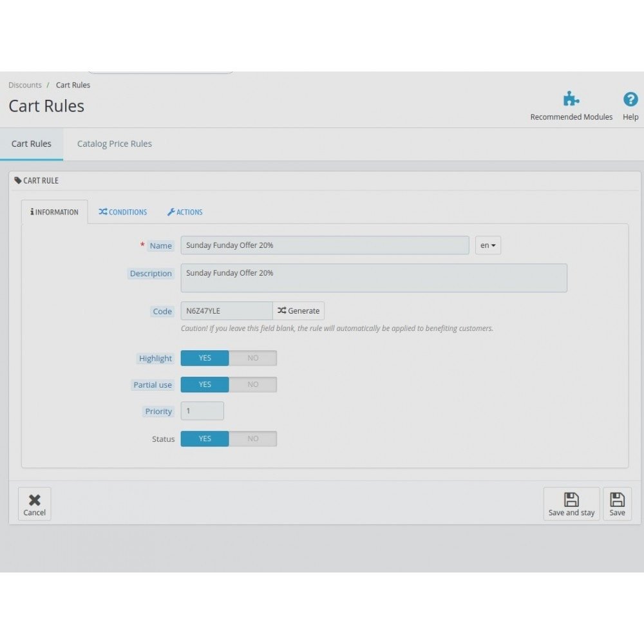This screenshot has height=644, width=644.
Task: Set Partial use to YES
Action: tap(205, 384)
